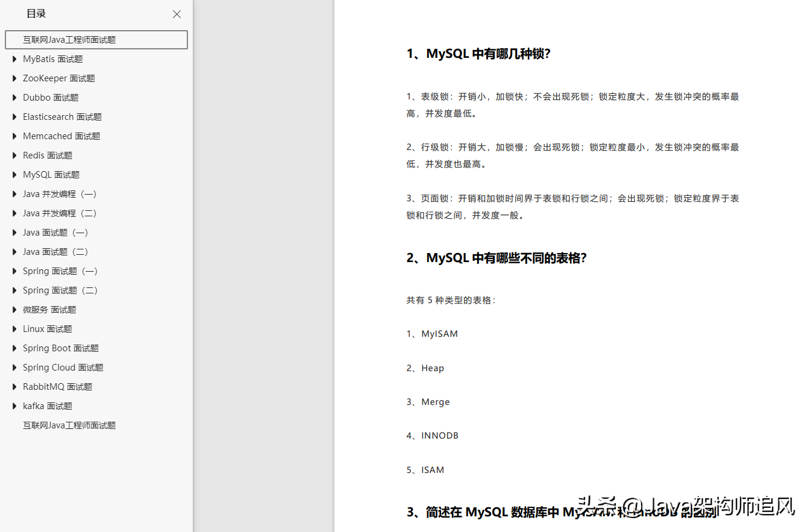Image resolution: width=811 pixels, height=532 pixels.
Task: Click the list item 4、INNODB
Action: point(433,436)
